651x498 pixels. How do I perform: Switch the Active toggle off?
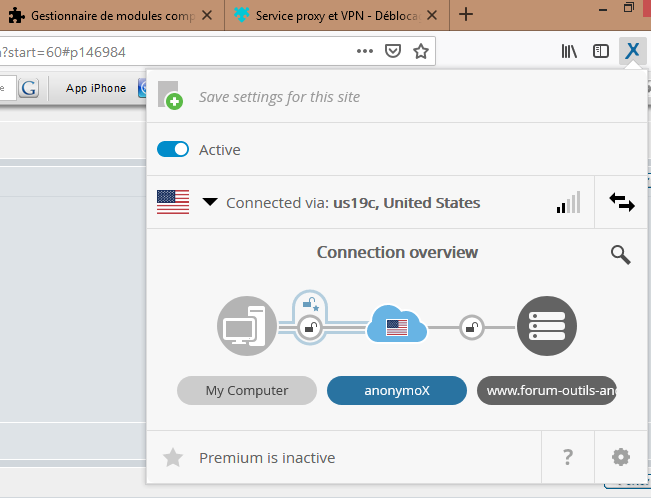(173, 149)
